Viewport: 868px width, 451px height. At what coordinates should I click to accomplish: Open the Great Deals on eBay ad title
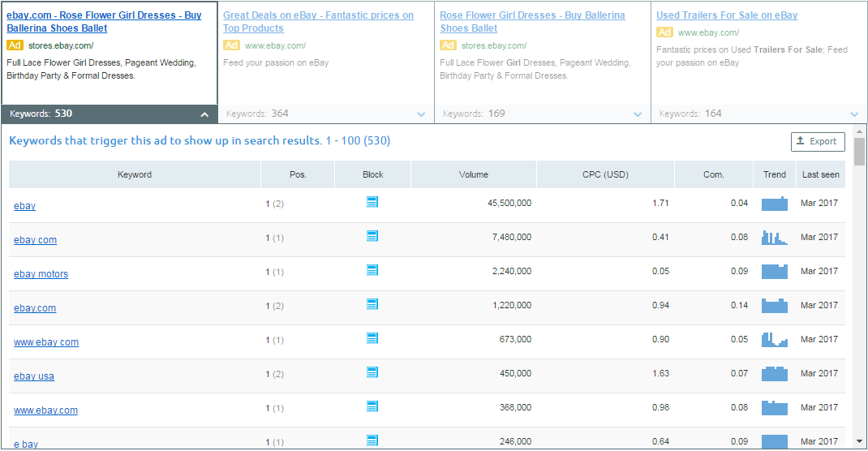coord(318,22)
